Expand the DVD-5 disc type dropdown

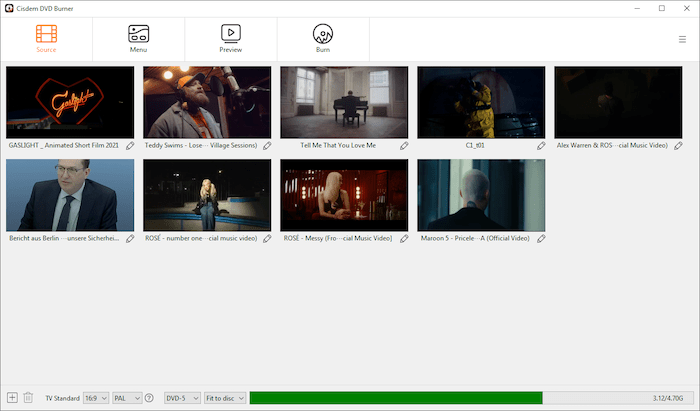coord(182,398)
